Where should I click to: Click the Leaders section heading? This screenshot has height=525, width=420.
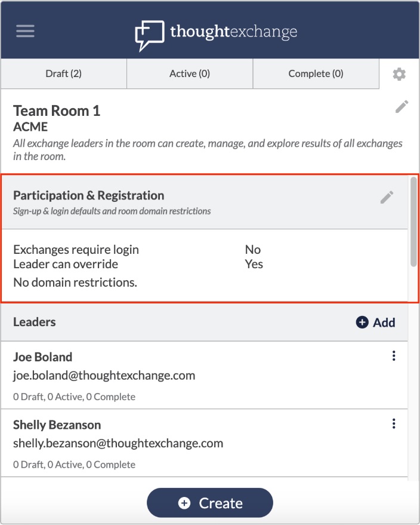coord(35,322)
